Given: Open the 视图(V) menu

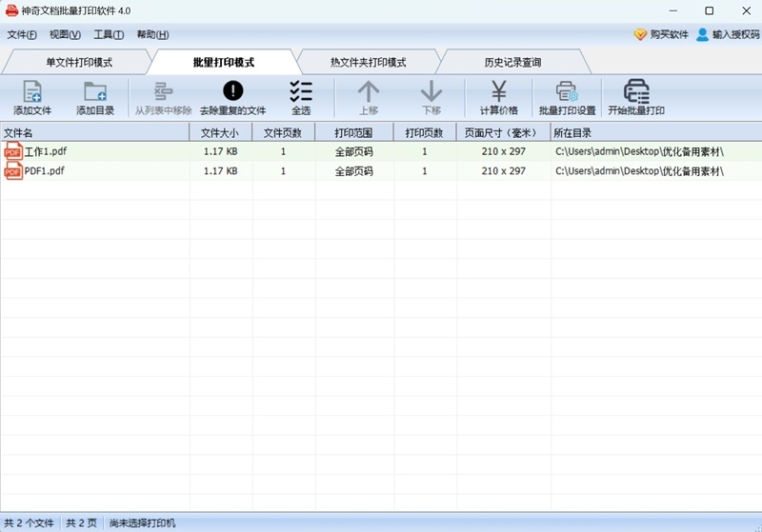Looking at the screenshot, I should click(65, 34).
